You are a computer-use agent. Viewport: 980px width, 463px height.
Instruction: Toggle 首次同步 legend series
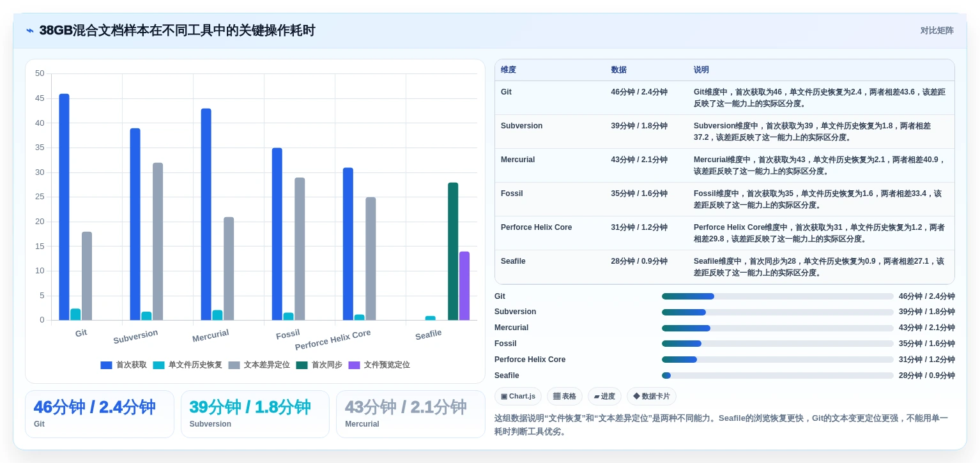coord(319,365)
